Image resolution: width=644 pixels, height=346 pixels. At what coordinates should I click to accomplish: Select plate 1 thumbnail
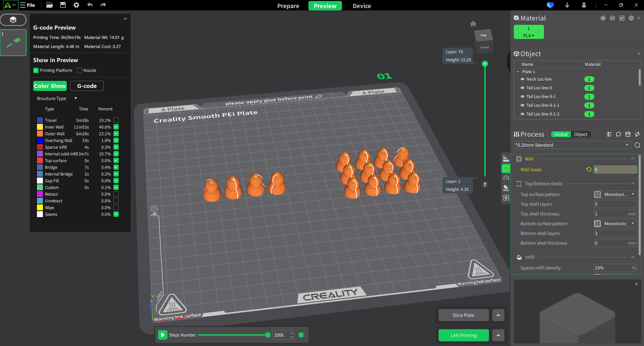pos(13,42)
